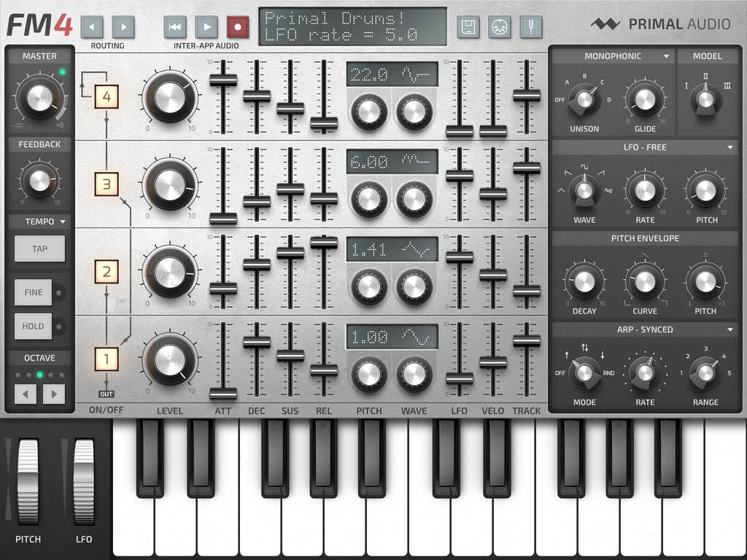Toggle the HOLD button
Viewport: 747px width, 560px height.
34,326
